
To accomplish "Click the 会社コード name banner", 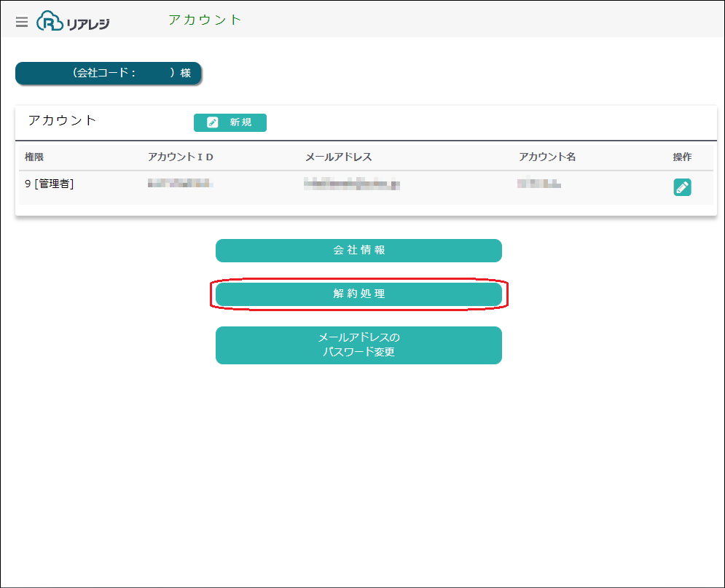I will (108, 73).
